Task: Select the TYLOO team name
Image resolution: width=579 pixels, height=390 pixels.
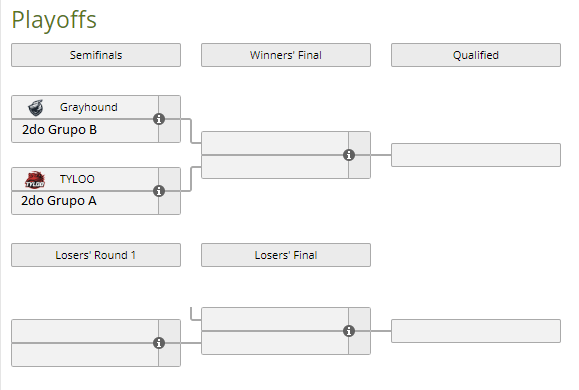Action: [77, 179]
